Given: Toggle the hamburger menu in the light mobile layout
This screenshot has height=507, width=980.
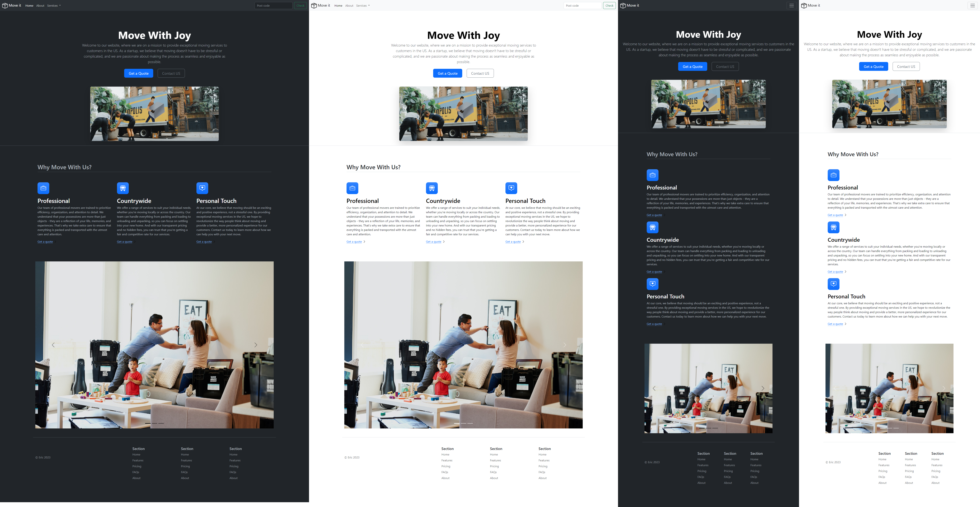Looking at the screenshot, I should coord(972,6).
